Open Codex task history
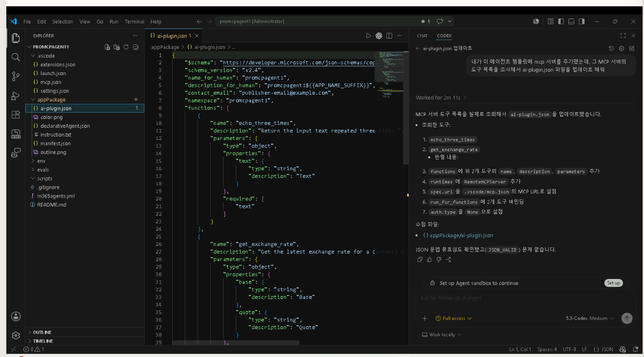Screen dimensions: 644x357 tap(611, 48)
